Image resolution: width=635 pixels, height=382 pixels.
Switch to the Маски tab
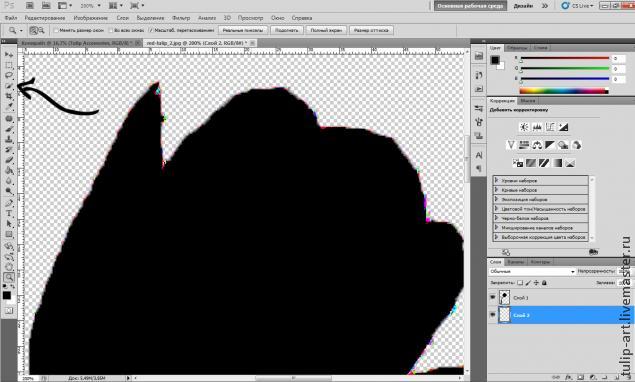528,100
